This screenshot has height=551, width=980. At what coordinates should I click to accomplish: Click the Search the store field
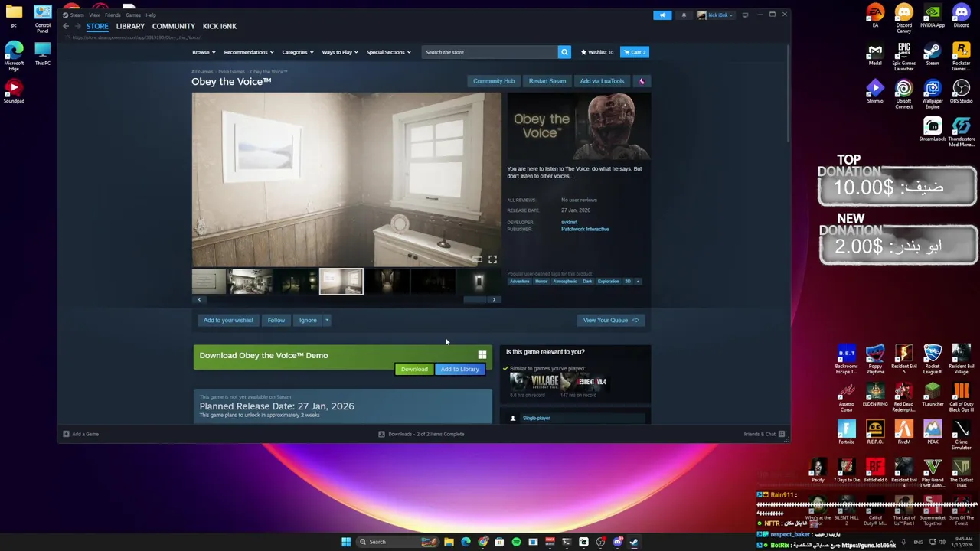pos(490,52)
